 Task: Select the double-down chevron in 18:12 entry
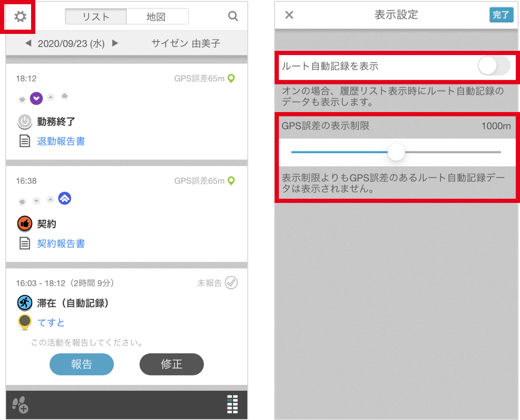[22, 99]
